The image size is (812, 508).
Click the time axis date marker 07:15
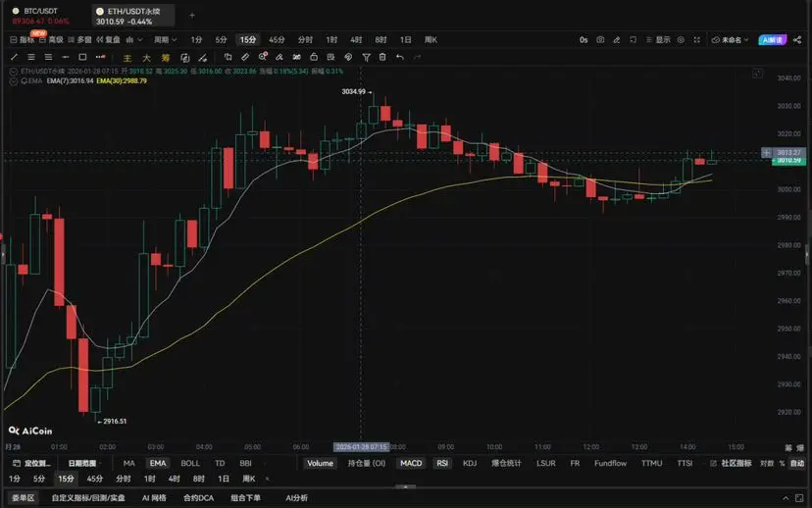point(362,447)
